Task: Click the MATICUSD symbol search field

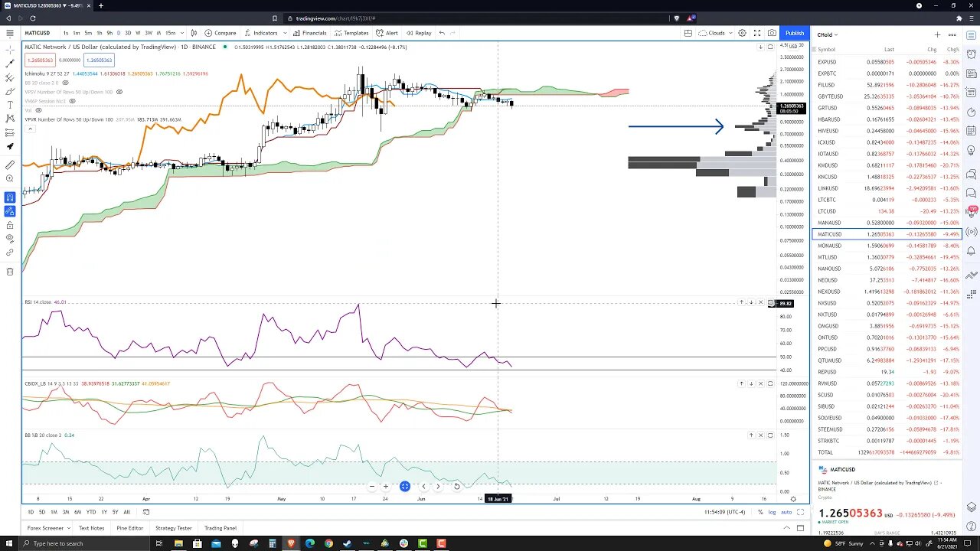Action: (38, 33)
